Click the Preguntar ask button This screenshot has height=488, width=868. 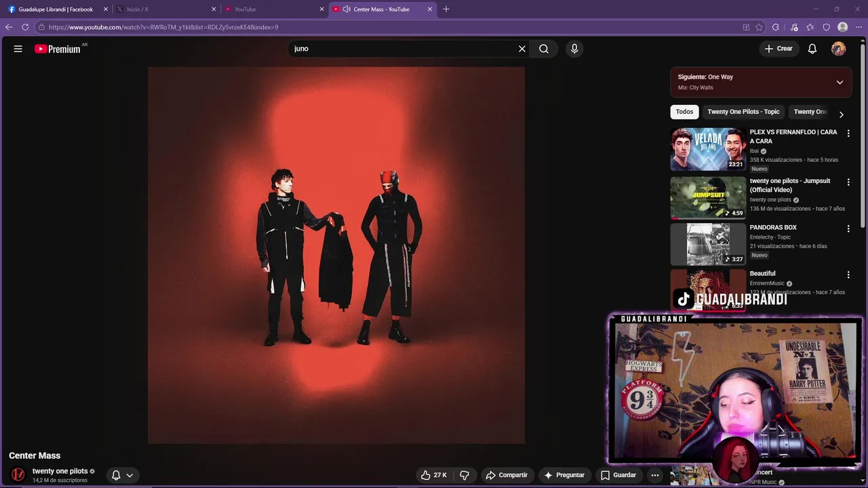[564, 475]
